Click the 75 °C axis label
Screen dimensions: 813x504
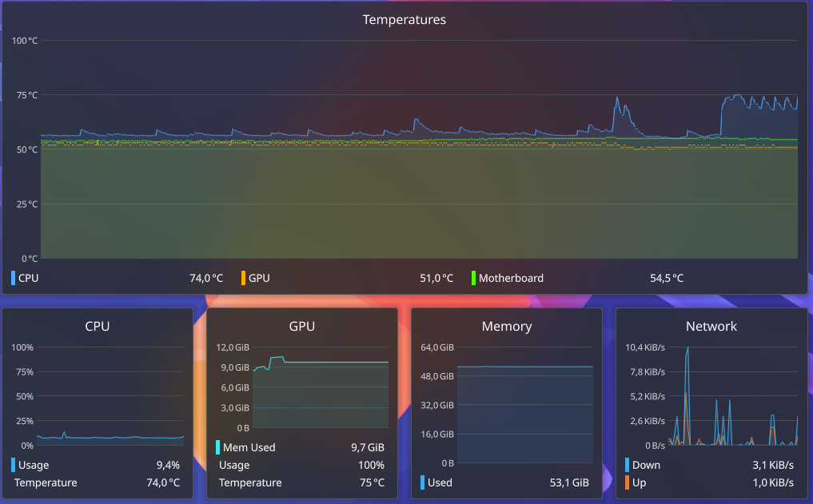click(x=27, y=95)
